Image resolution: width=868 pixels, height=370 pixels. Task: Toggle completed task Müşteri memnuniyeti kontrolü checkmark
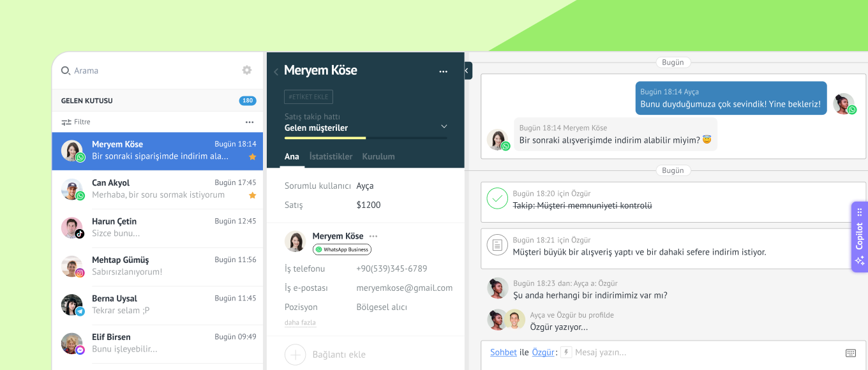click(497, 198)
